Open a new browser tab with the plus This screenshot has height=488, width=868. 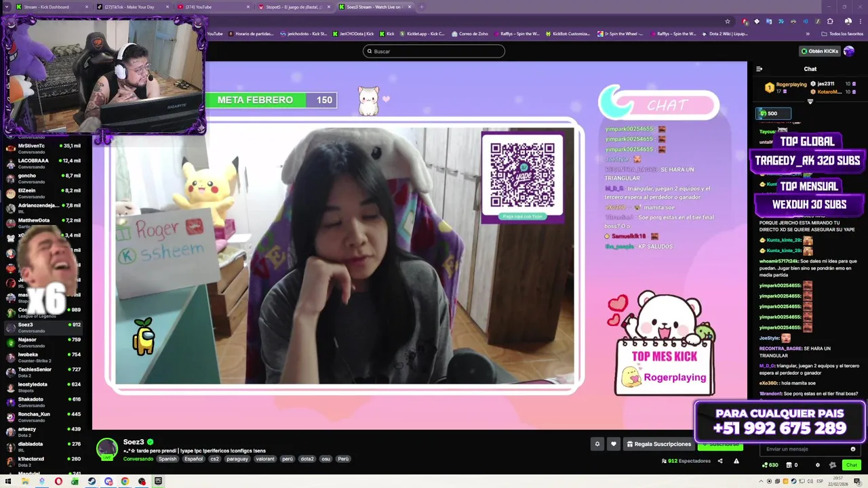[x=421, y=7]
